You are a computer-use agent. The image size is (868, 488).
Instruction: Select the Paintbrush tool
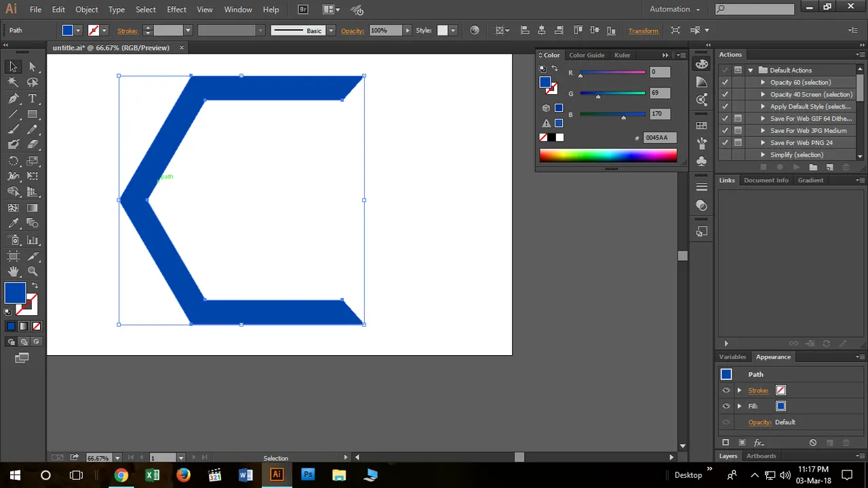pyautogui.click(x=13, y=129)
